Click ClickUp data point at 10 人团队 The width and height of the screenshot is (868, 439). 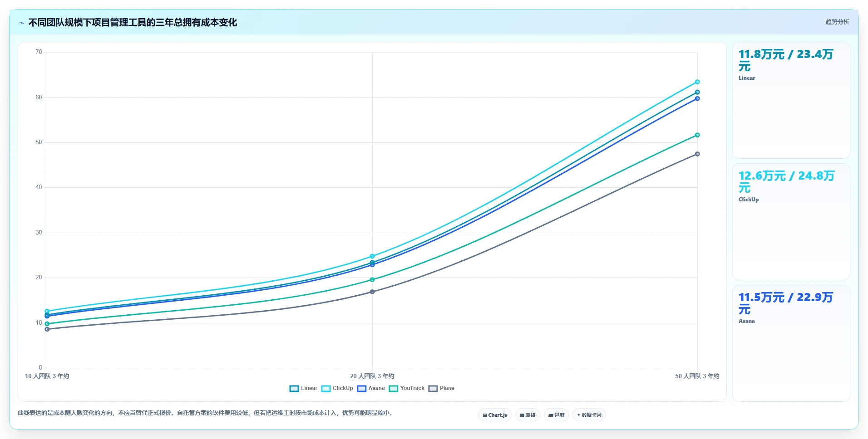pos(47,311)
